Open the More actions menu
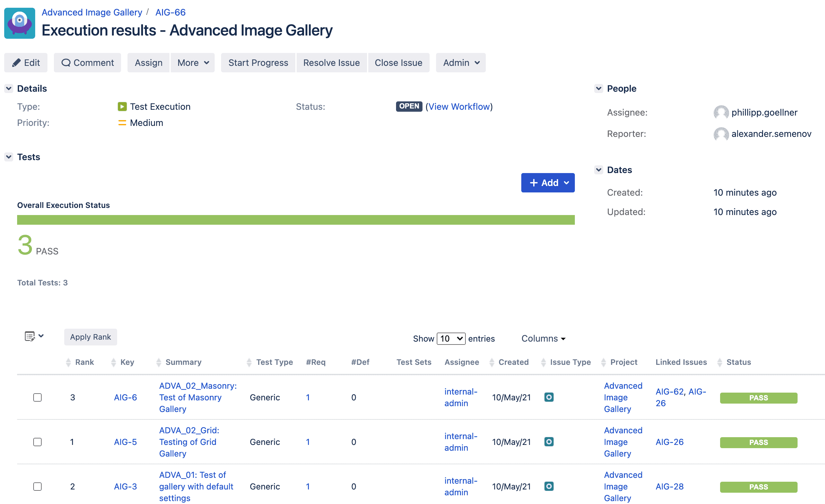Viewport: 825px width, 504px height. click(193, 63)
